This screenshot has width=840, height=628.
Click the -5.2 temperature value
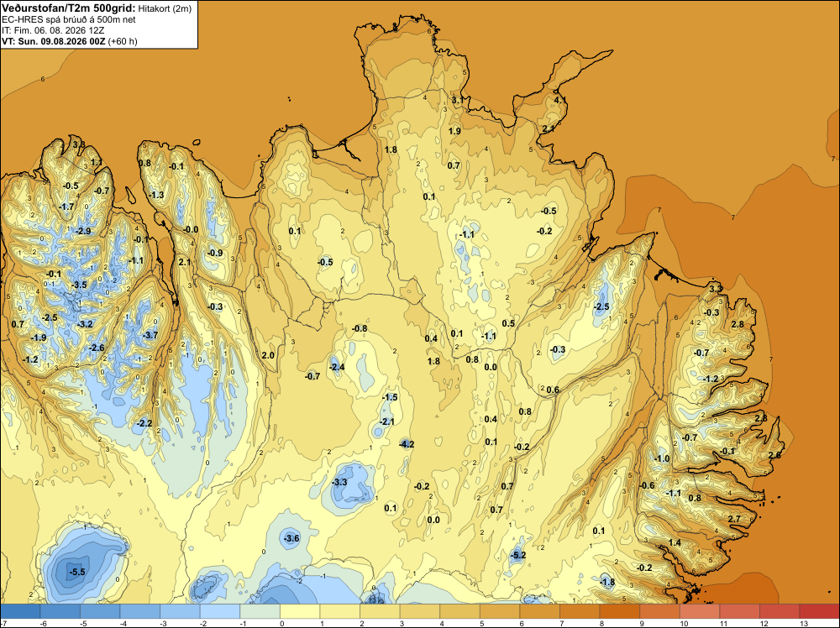[518, 555]
